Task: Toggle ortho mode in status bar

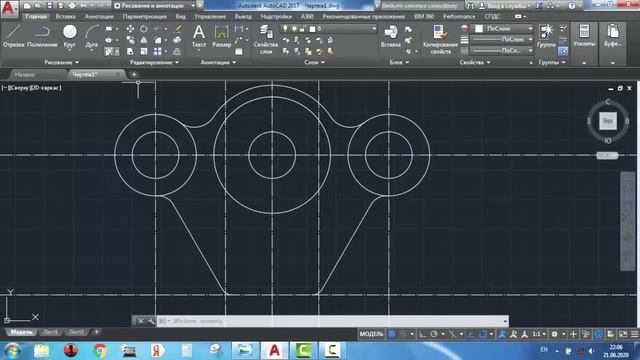Action: 422,334
